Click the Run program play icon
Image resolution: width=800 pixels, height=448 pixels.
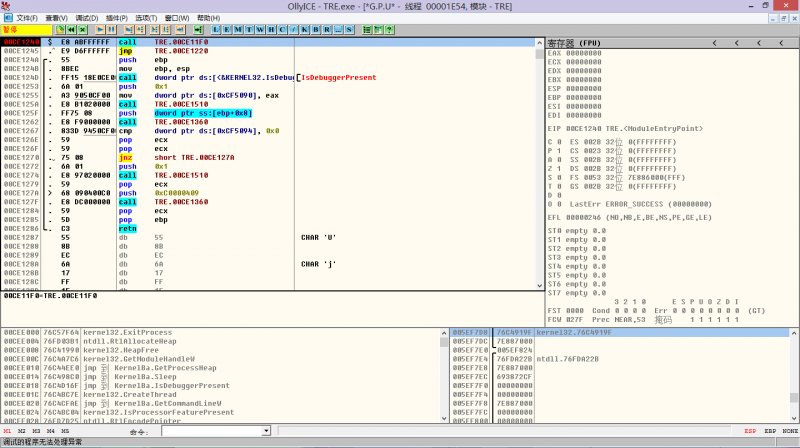tap(100, 30)
